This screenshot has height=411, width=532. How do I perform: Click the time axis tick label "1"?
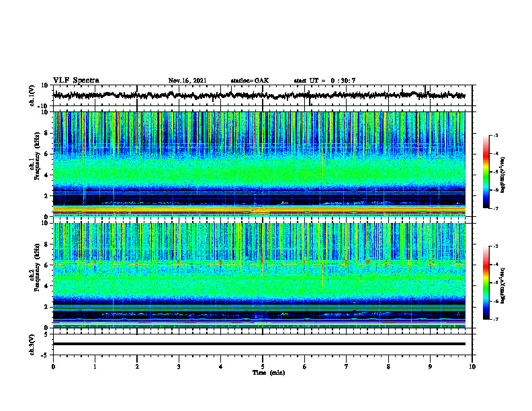[95, 367]
